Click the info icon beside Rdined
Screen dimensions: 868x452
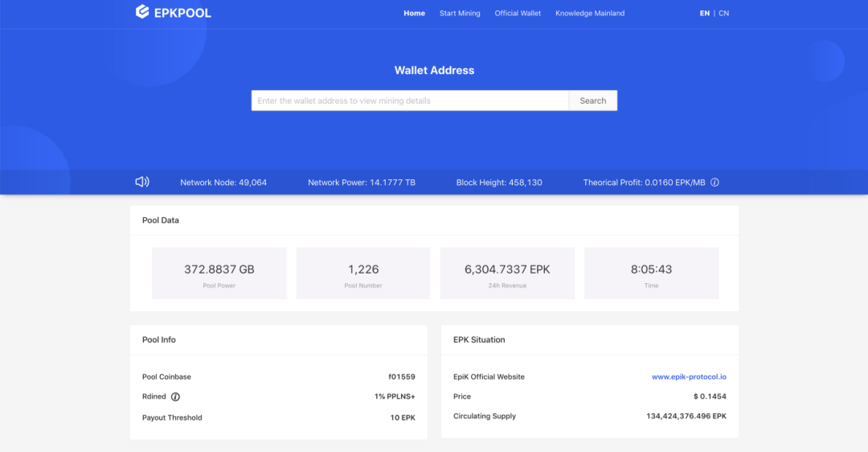175,397
